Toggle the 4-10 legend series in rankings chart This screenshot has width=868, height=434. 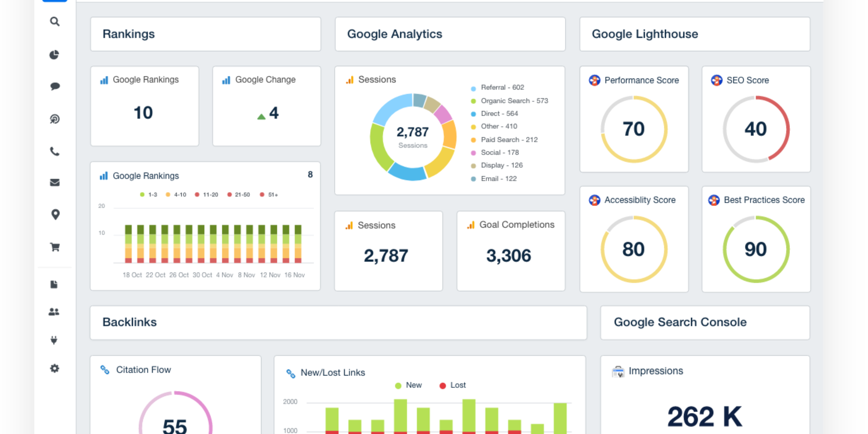tap(176, 195)
